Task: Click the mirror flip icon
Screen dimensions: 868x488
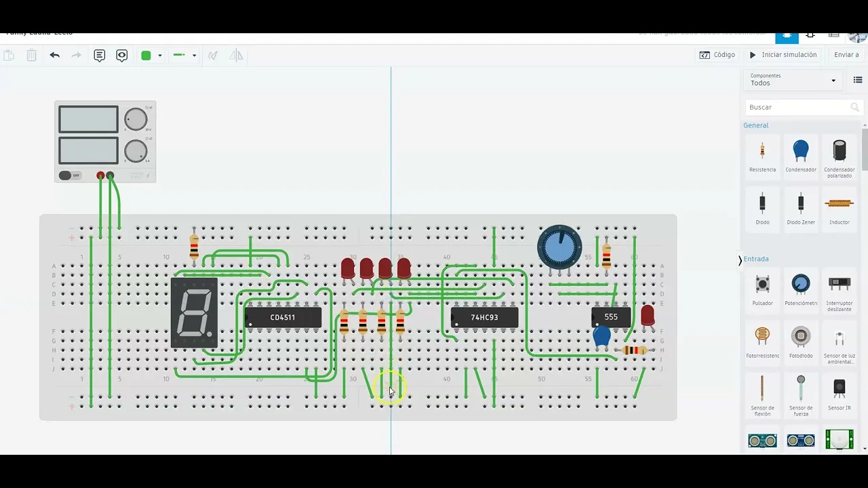Action: 236,56
